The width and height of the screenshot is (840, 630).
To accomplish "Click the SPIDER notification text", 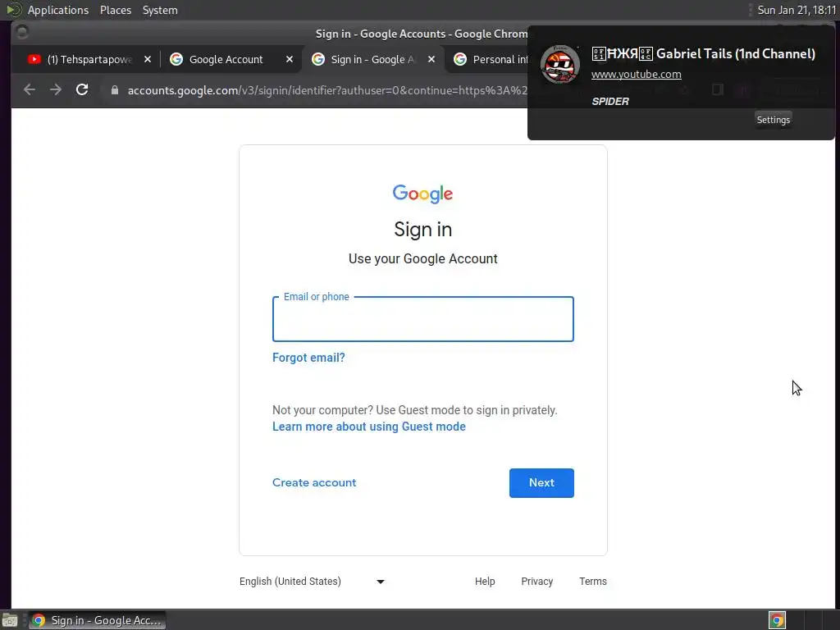I will click(x=610, y=101).
